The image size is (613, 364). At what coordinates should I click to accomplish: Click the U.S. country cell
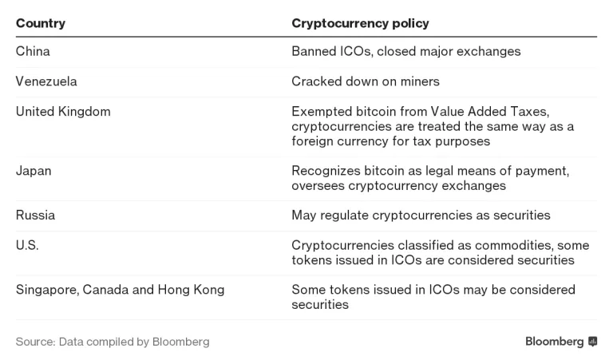27,246
